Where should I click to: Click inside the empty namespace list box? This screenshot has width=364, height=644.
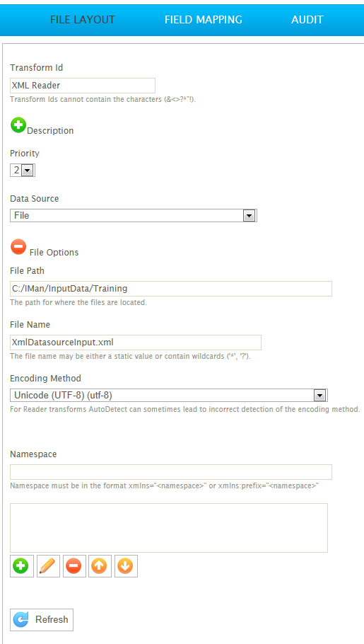click(169, 528)
